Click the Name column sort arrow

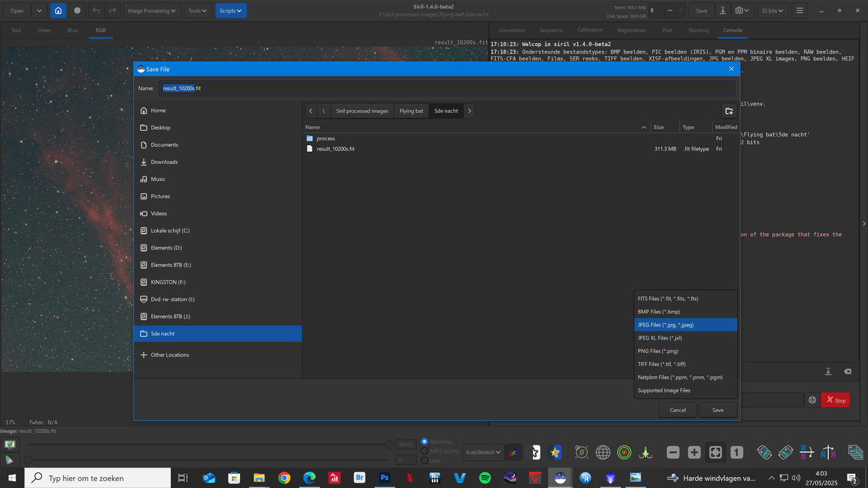[644, 127]
